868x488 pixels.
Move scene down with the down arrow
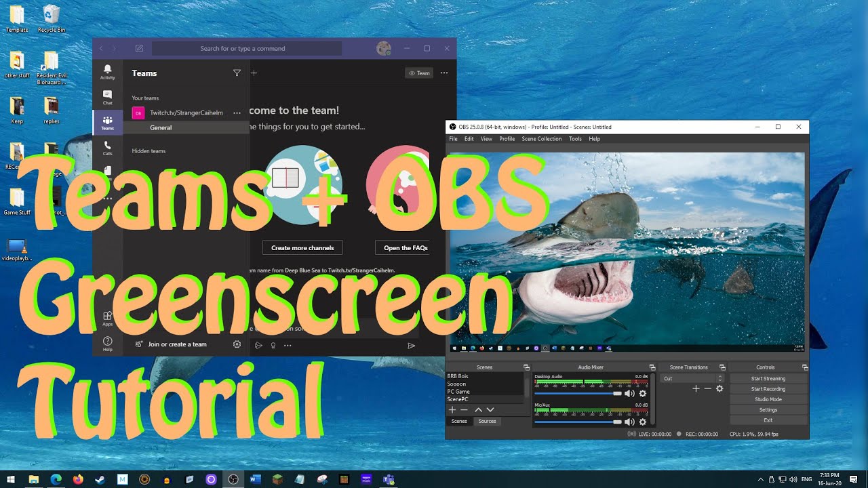pyautogui.click(x=490, y=410)
